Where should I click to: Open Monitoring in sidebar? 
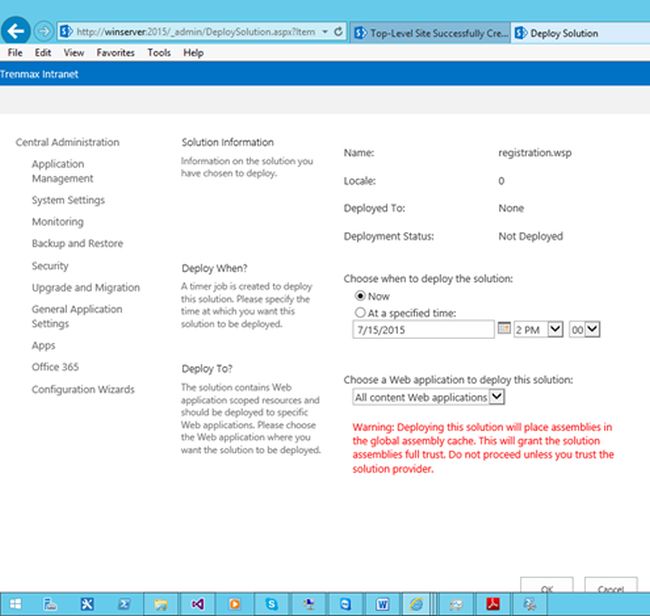tap(58, 222)
